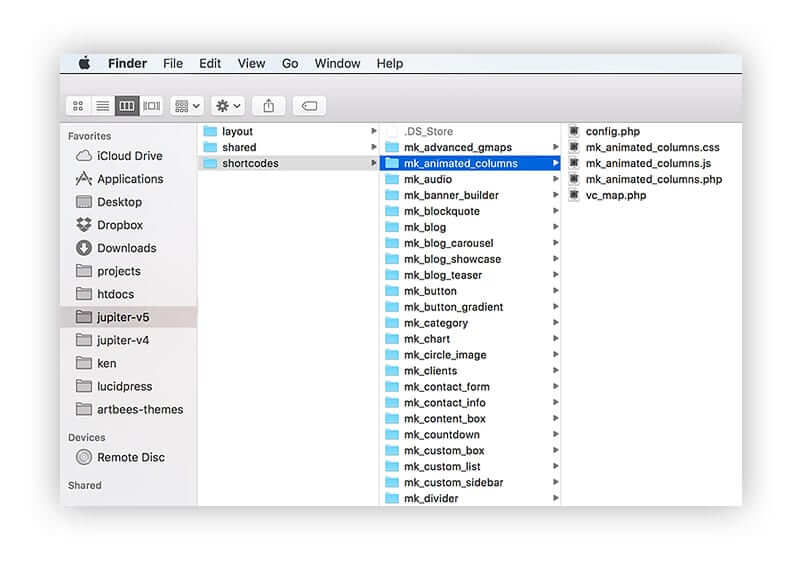Click the Share toolbar button
This screenshot has height=566, width=800.
coord(268,106)
